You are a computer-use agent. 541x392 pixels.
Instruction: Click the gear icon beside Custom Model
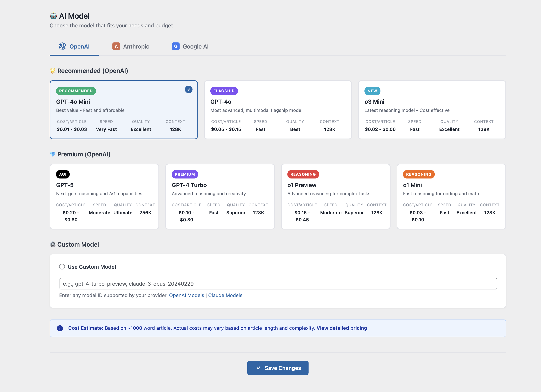pyautogui.click(x=53, y=244)
